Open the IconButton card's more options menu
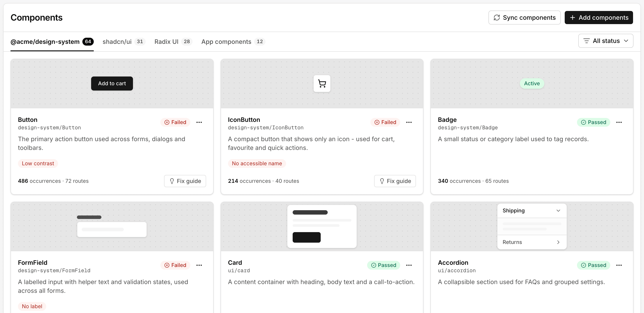Viewport: 644px width, 313px height. [x=409, y=122]
